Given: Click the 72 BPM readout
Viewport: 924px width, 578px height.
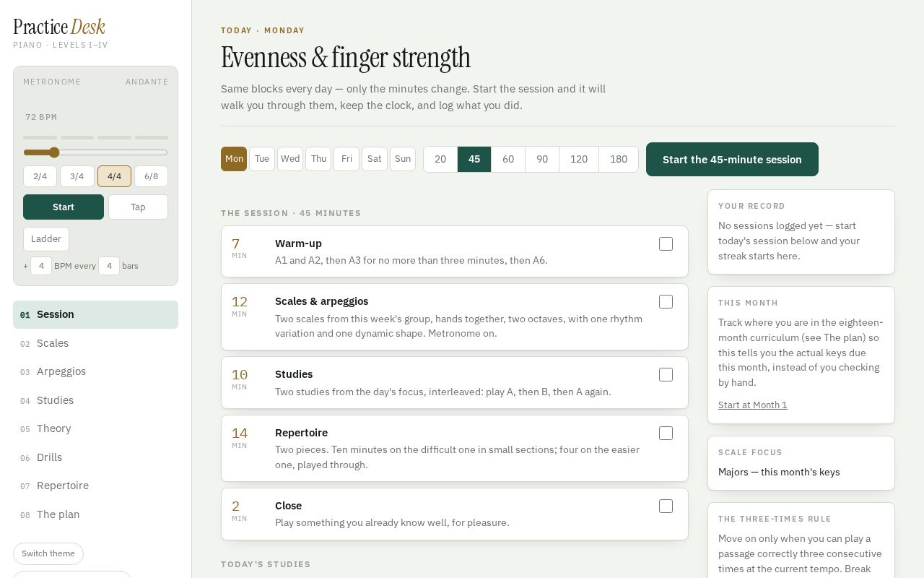Looking at the screenshot, I should [41, 117].
